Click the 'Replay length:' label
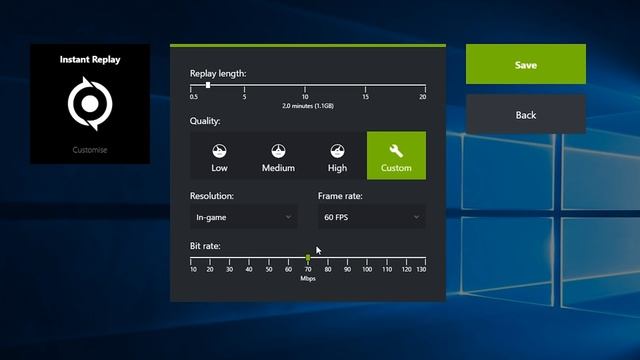Viewport: 640px width, 360px height. (x=218, y=73)
